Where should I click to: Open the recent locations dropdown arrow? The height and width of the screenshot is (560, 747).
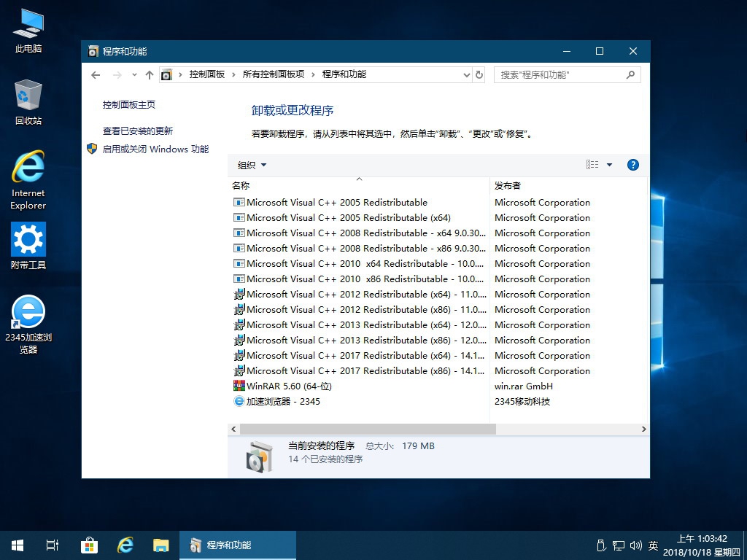pos(134,75)
